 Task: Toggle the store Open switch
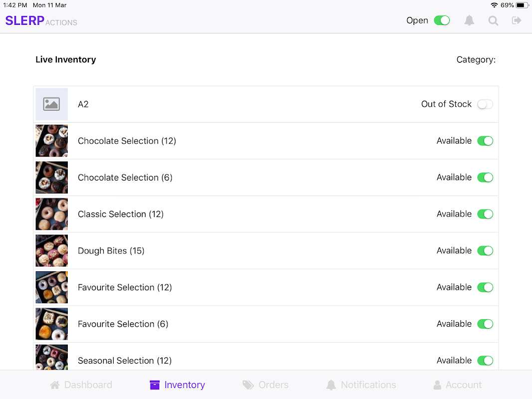tap(442, 20)
